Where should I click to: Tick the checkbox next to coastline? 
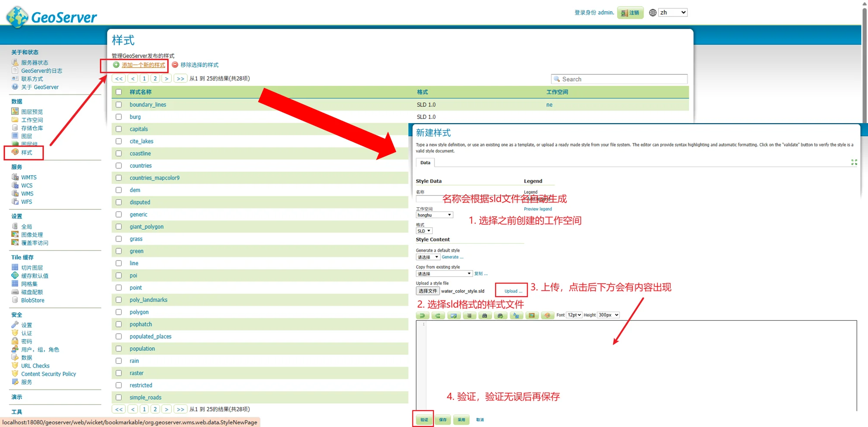point(118,153)
